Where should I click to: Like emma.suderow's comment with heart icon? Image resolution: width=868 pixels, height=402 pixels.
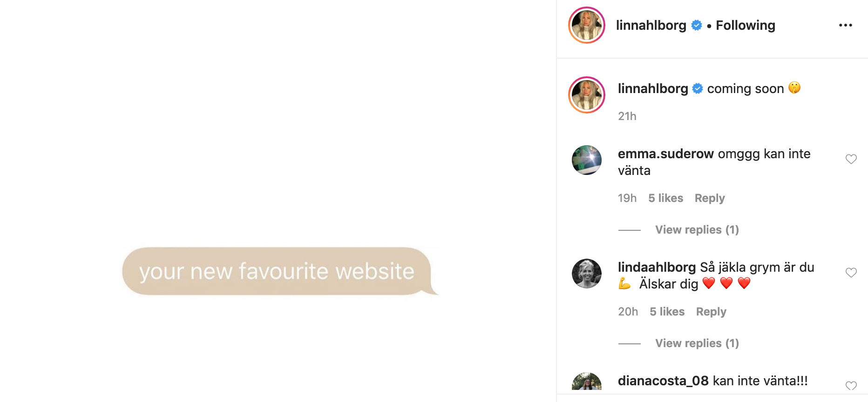pyautogui.click(x=851, y=159)
